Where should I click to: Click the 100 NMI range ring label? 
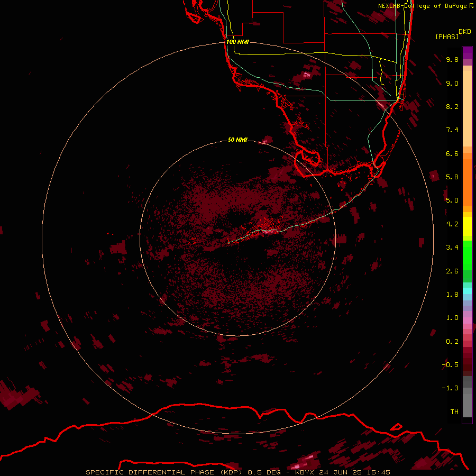point(237,42)
